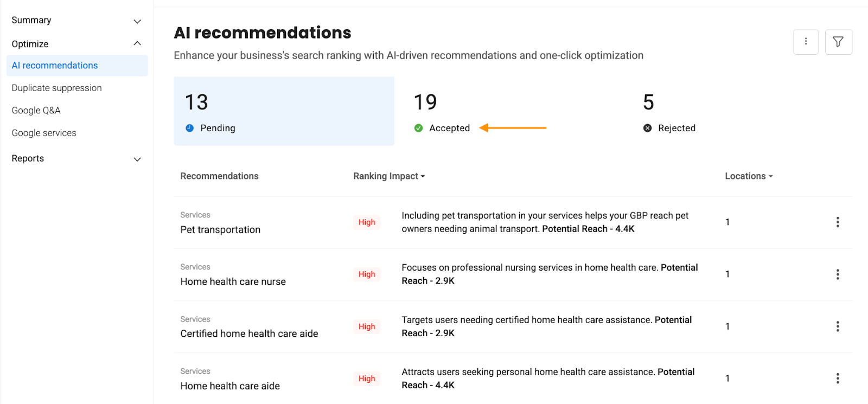Go to Duplicate suppression
The image size is (868, 404).
[56, 88]
